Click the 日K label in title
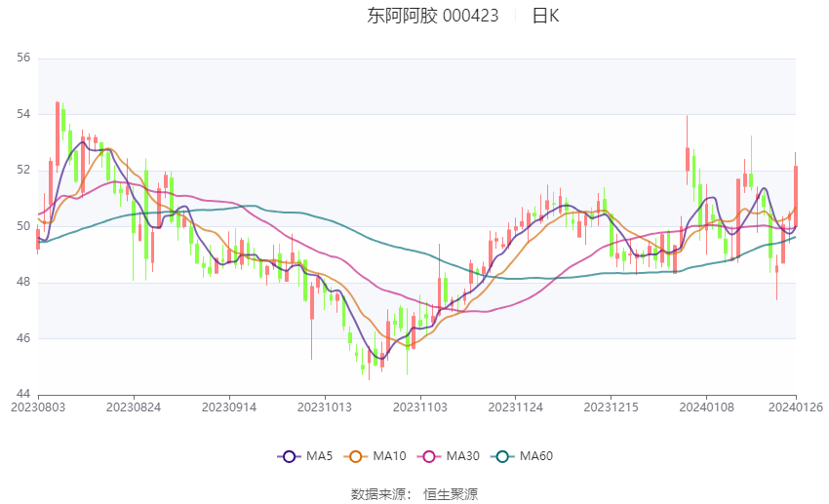This screenshot has width=829, height=504. click(545, 16)
